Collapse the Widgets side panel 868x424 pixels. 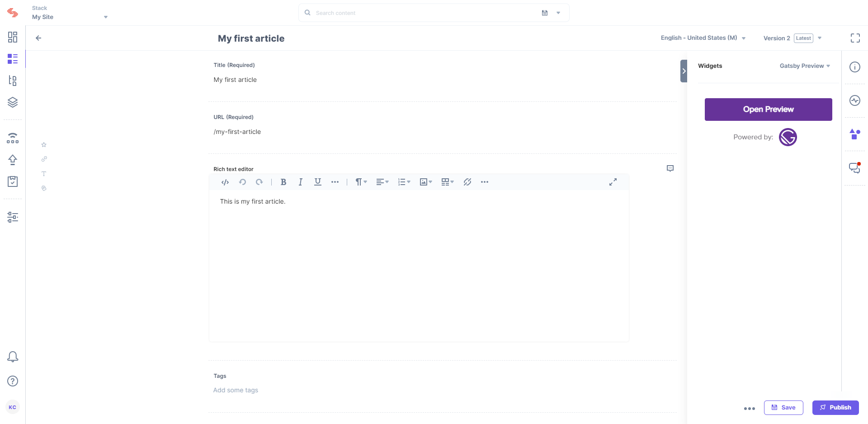[x=684, y=71]
